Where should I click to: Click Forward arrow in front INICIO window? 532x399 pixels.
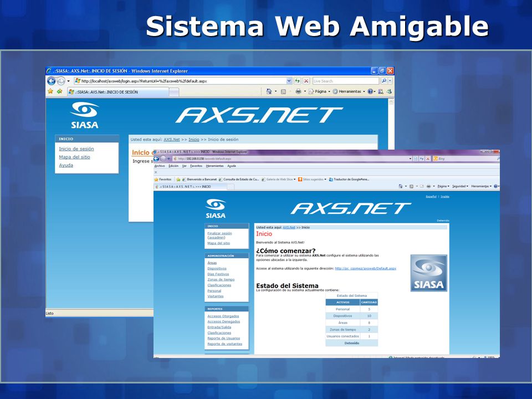click(163, 158)
